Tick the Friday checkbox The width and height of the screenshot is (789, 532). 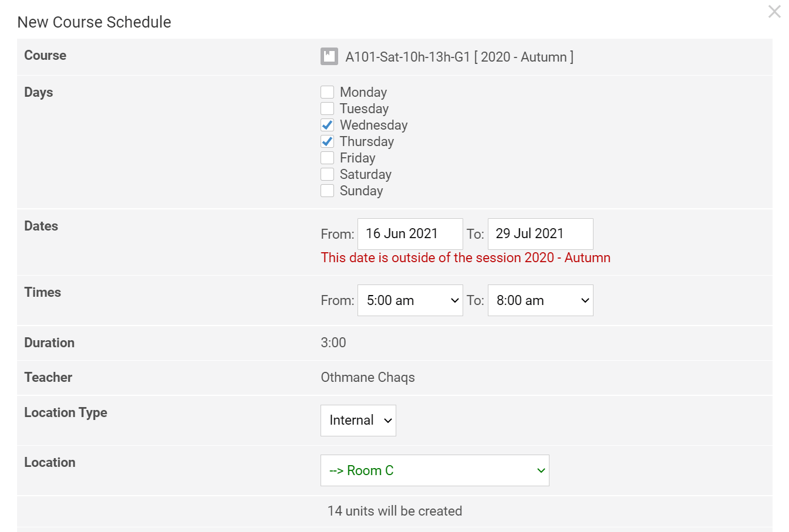(x=328, y=158)
